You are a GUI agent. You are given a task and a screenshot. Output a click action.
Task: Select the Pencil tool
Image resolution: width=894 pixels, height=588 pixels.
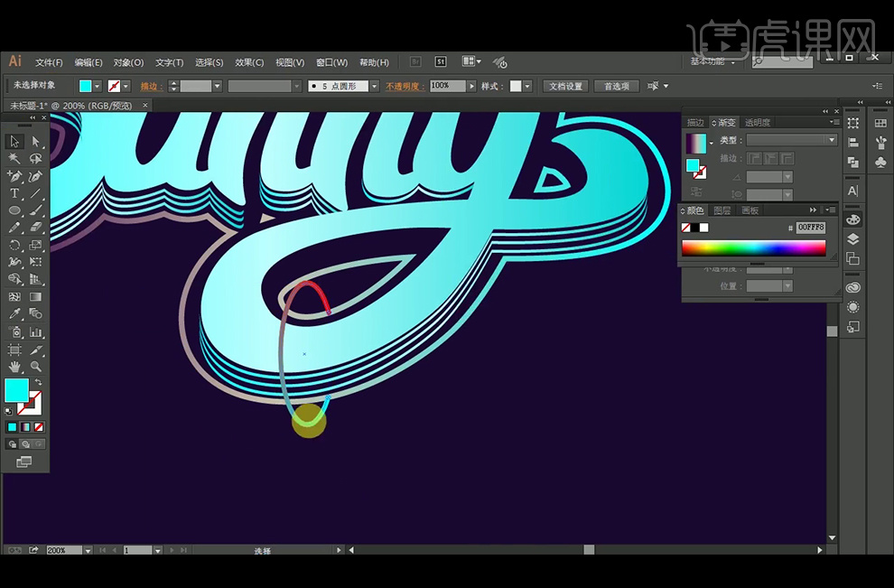14,228
